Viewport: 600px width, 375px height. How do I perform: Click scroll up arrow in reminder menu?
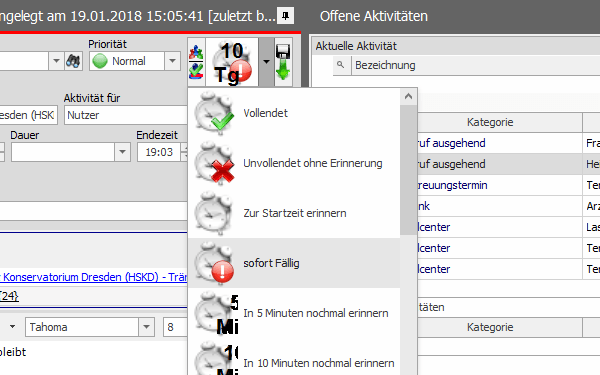point(408,96)
